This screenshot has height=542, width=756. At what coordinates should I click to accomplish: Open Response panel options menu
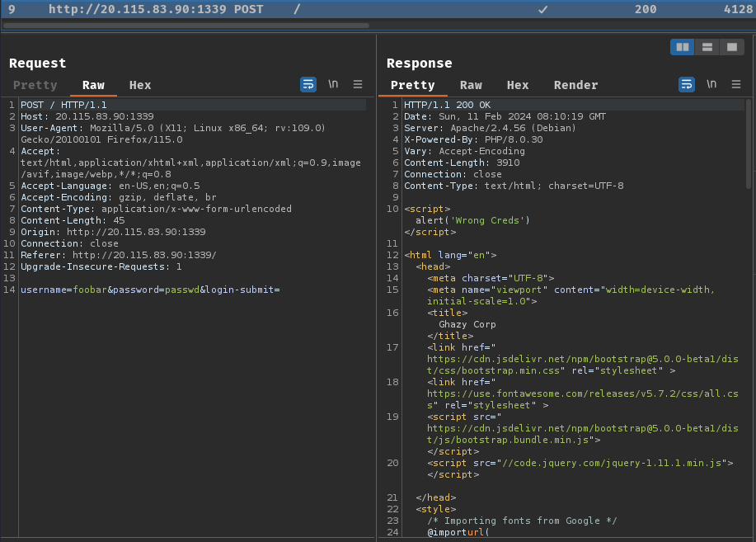[736, 84]
